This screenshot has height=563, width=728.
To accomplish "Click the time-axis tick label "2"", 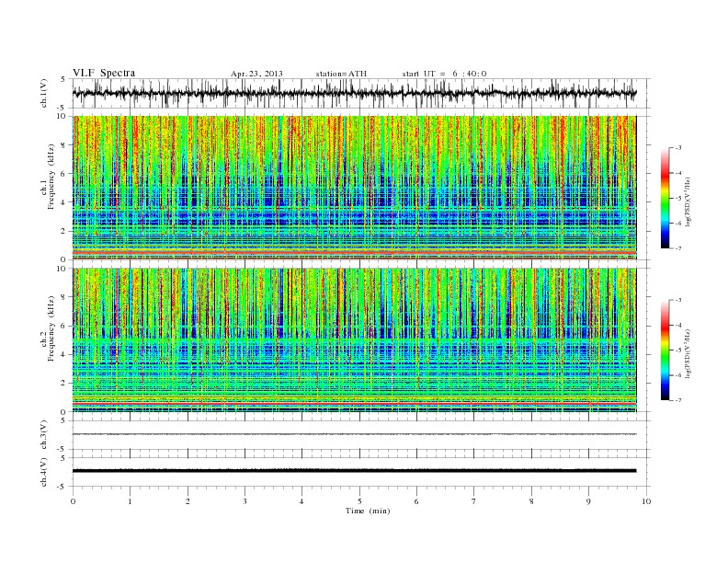I will tap(188, 501).
